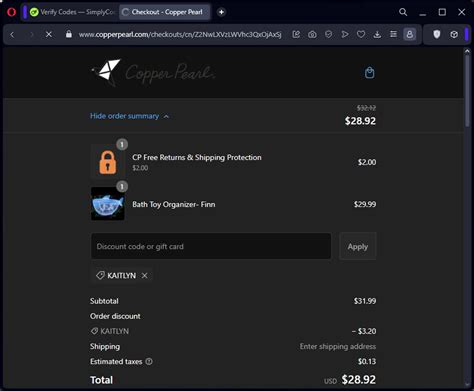View site security padlock info
This screenshot has height=391, width=474.
point(69,34)
